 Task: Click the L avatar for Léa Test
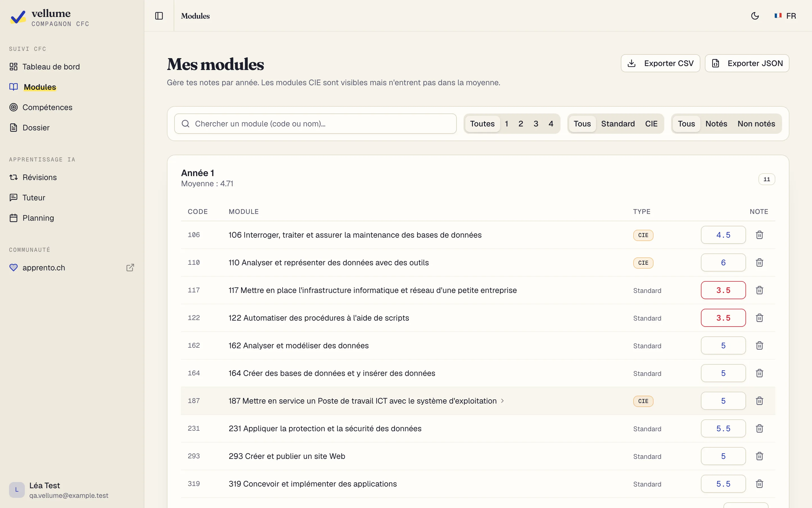[17, 490]
